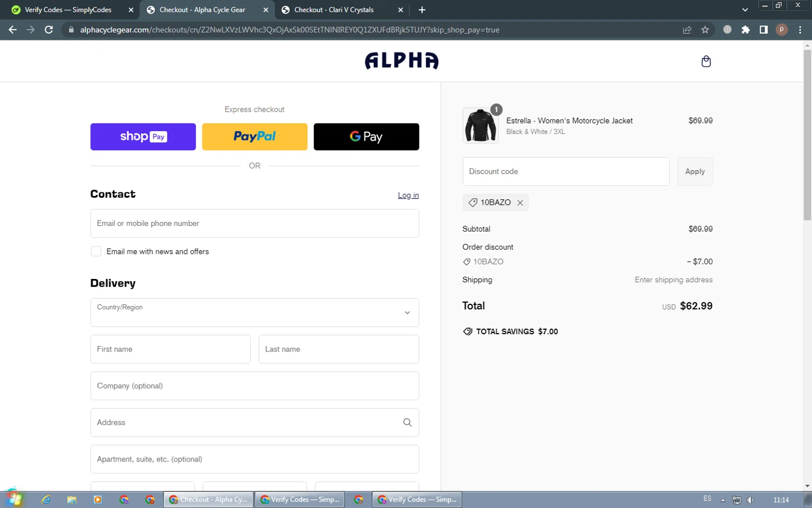
Task: Pay with Google Pay express checkout
Action: pos(366,136)
